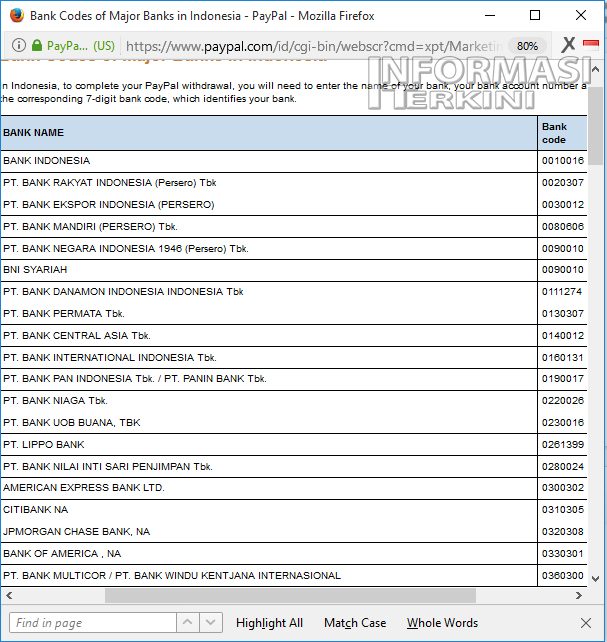Click PT. BANK PERMATA Tbk.
The width and height of the screenshot is (607, 642).
pyautogui.click(x=63, y=314)
